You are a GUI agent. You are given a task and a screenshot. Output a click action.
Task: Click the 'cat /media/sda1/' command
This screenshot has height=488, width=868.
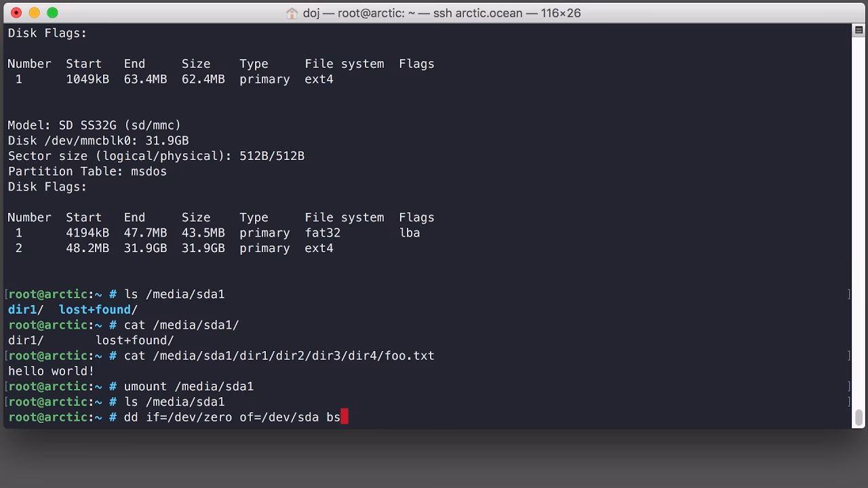pos(181,325)
